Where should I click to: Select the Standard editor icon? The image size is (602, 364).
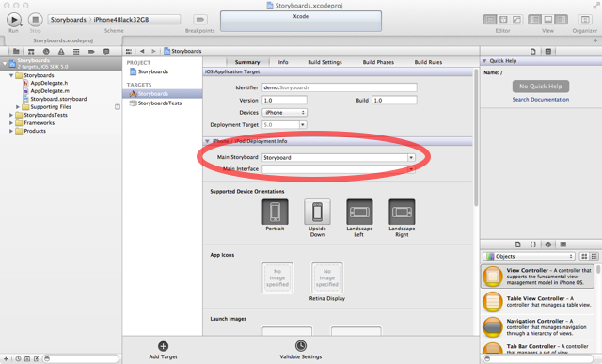coord(490,19)
